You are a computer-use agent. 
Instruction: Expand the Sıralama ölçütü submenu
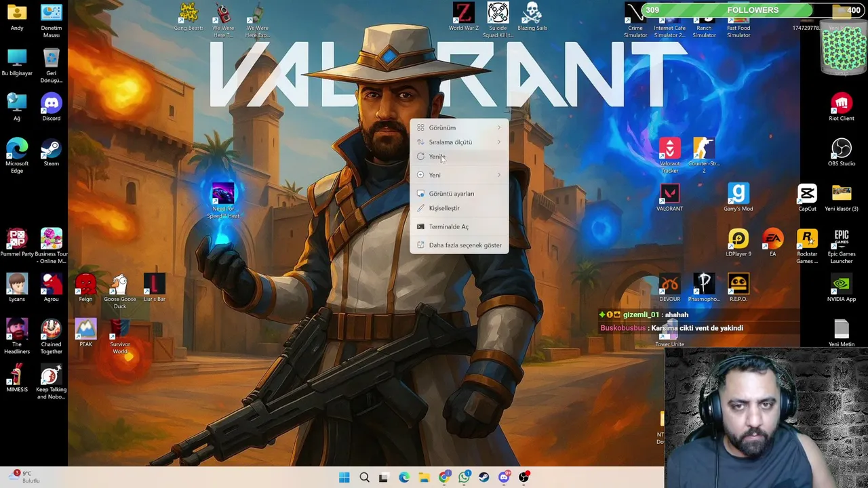click(459, 142)
